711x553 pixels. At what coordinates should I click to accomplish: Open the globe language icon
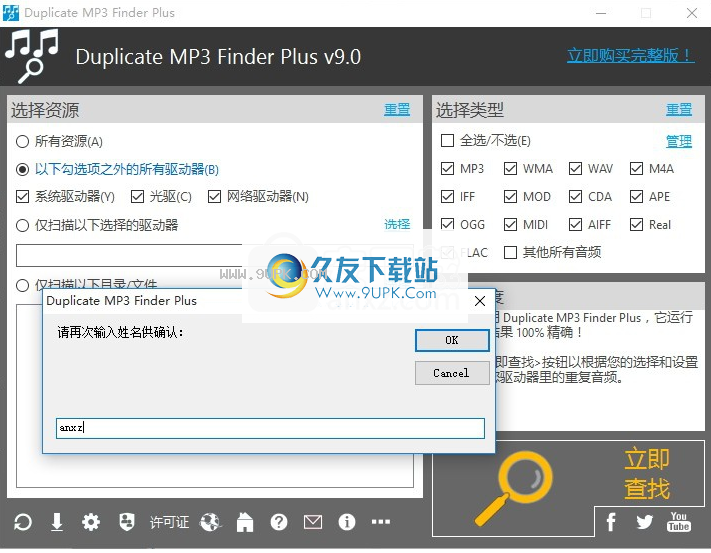pos(210,522)
